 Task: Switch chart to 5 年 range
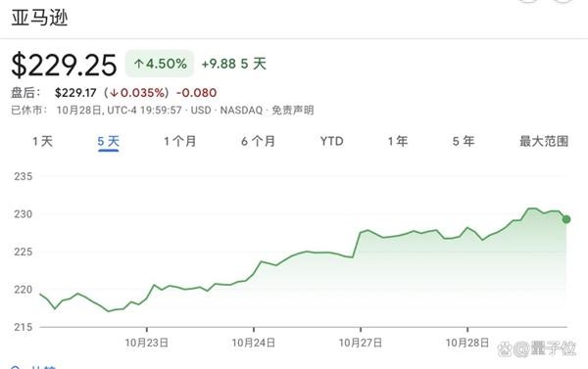tap(464, 141)
